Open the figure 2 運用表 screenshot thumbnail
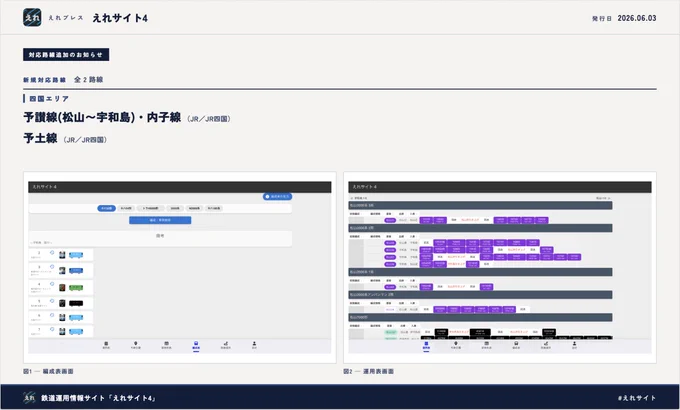 500,267
